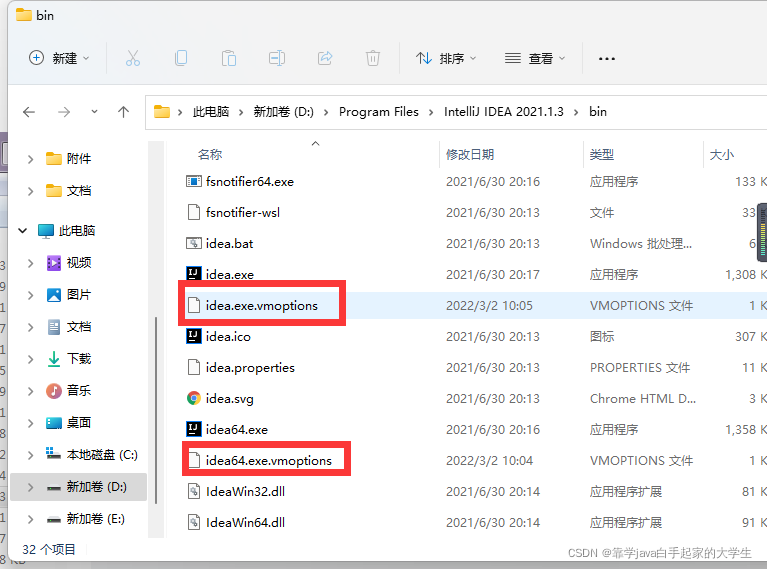
Task: Click the Windows 批处理 type cell
Action: click(x=641, y=244)
